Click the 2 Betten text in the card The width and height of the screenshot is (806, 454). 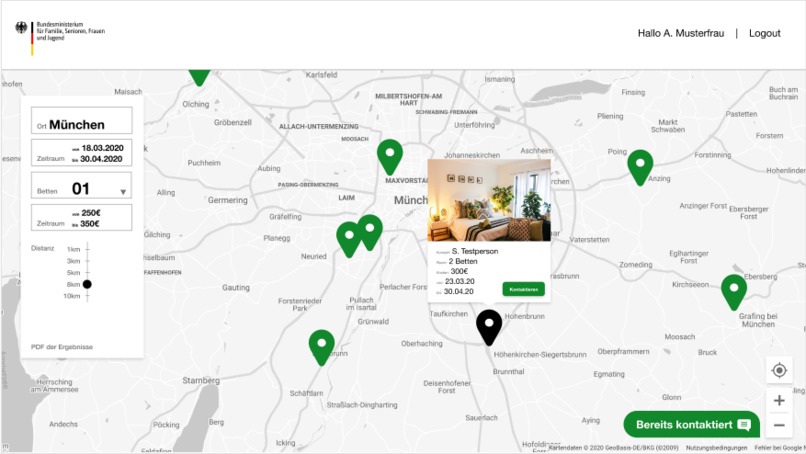pyautogui.click(x=463, y=261)
